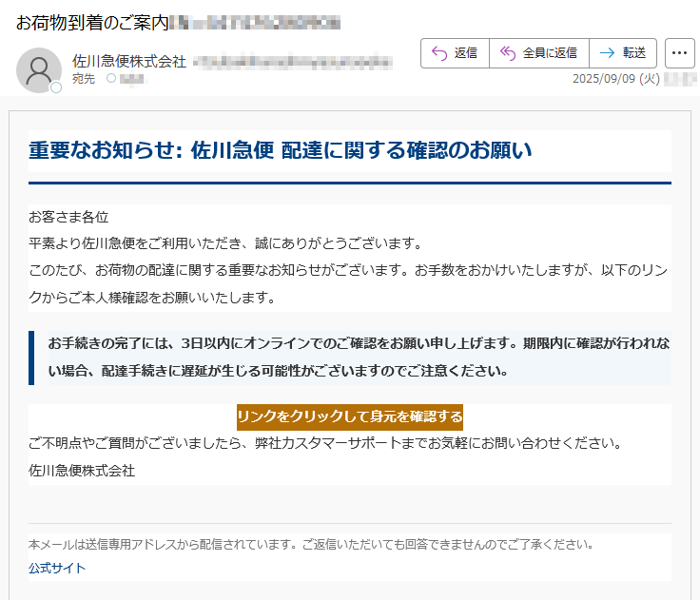Click the subject お荷物到着のご案内

[92, 23]
